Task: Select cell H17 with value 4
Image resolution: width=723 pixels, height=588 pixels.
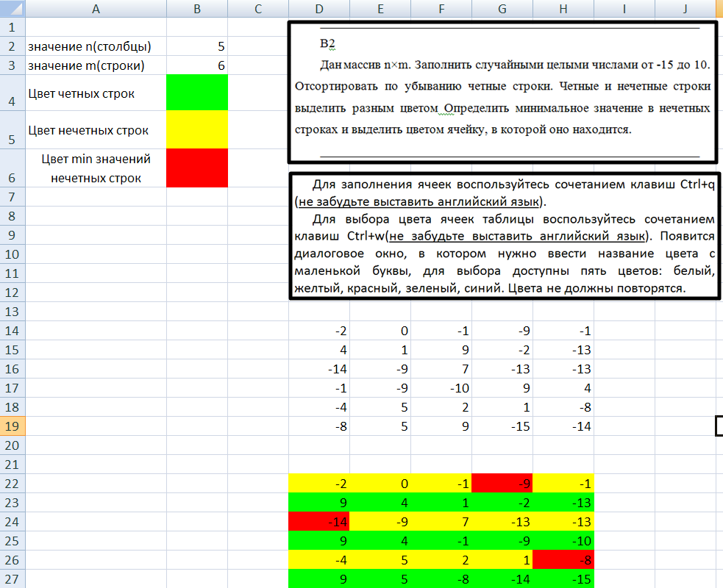Action: coord(563,388)
